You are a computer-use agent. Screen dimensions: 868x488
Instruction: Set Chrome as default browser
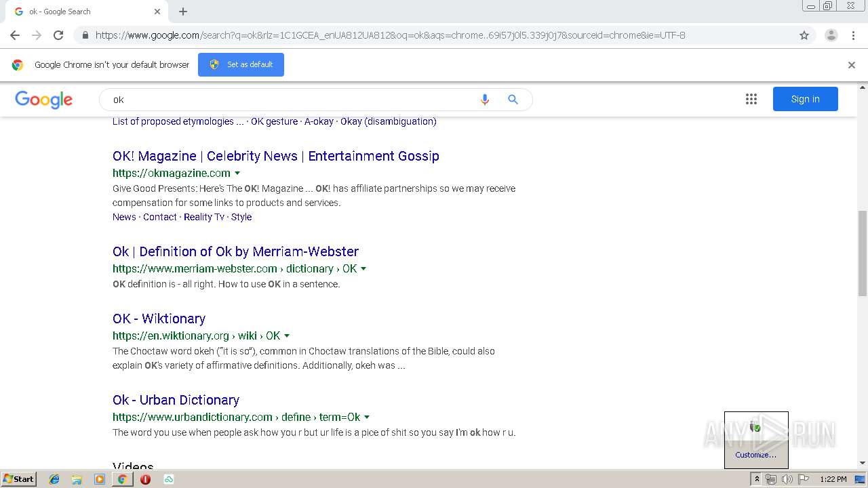pyautogui.click(x=241, y=64)
